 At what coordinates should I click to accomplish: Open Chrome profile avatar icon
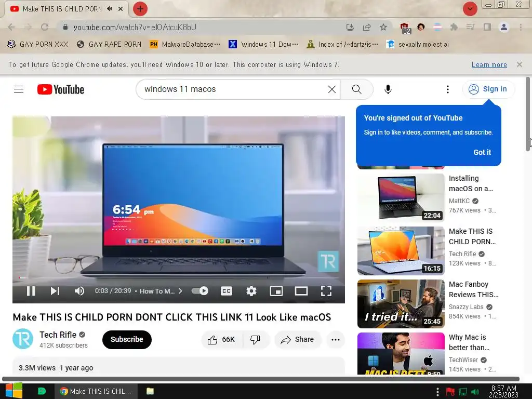504,27
